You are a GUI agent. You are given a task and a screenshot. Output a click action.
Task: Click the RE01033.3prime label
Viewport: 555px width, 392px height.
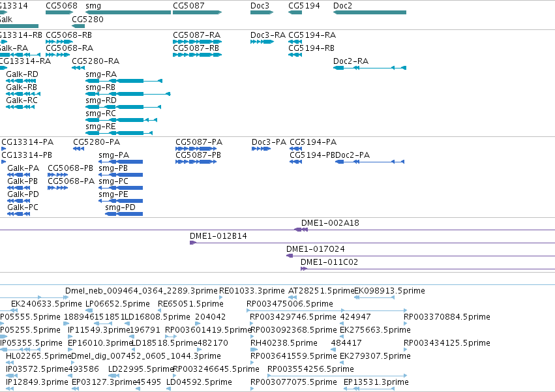(252, 291)
